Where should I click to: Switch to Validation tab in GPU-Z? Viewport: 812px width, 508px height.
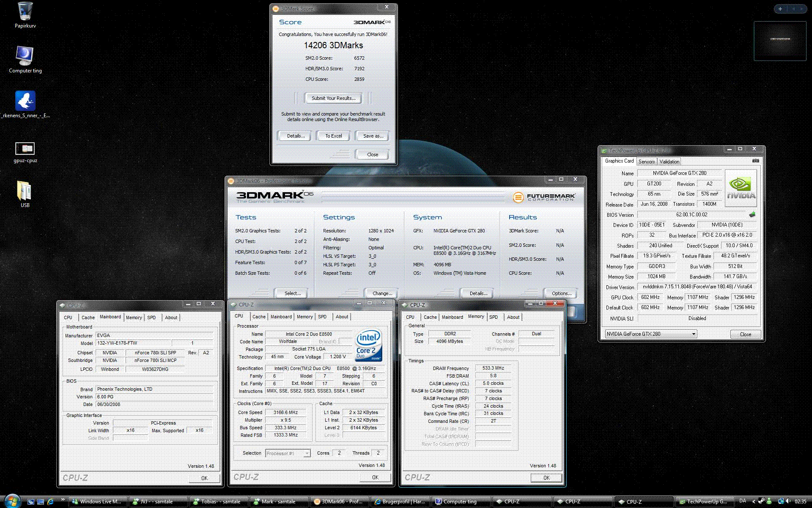pos(669,161)
